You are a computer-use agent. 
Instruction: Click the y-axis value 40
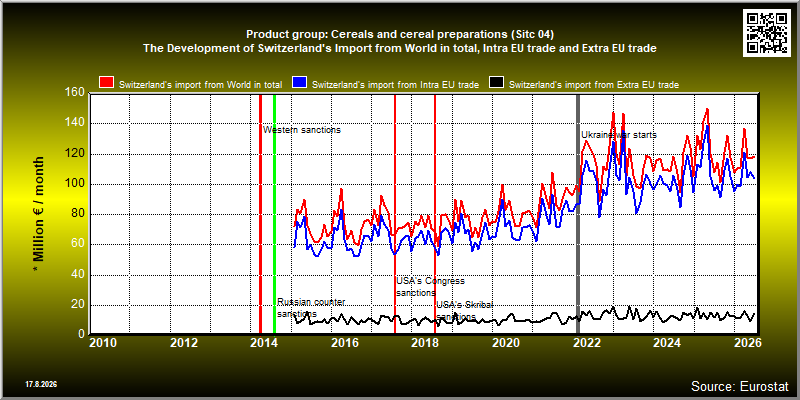78,275
